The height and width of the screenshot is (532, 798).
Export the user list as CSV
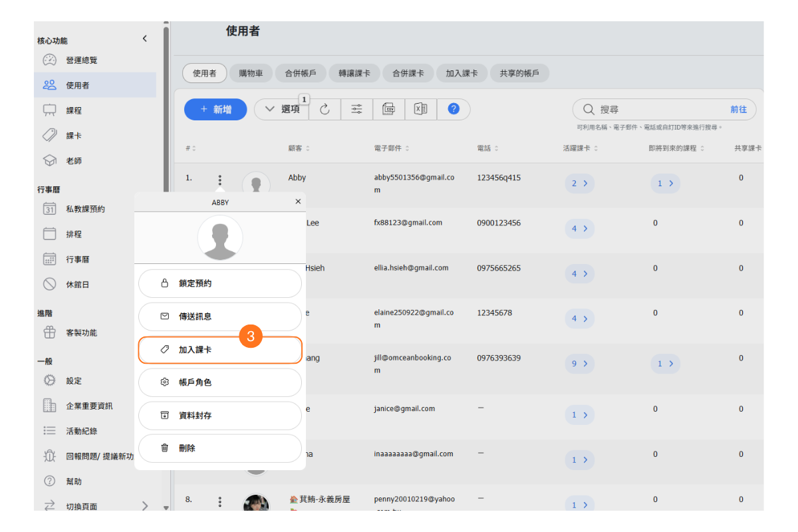tap(389, 109)
